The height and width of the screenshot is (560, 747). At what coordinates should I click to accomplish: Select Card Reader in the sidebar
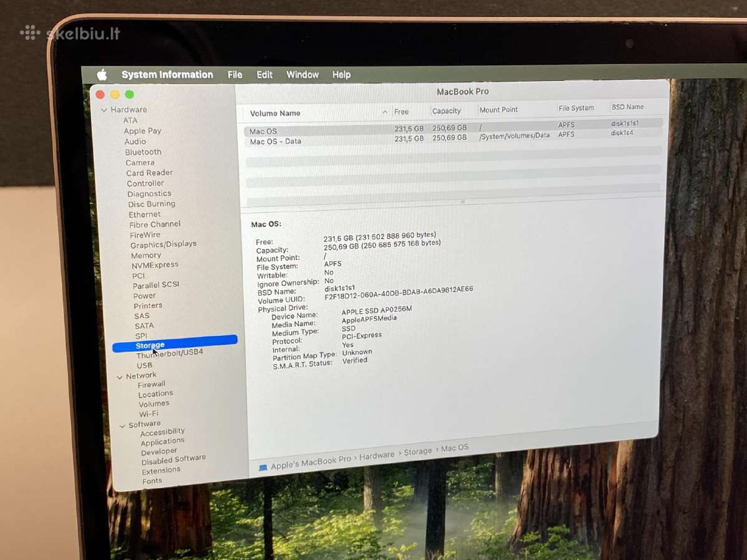click(x=149, y=173)
